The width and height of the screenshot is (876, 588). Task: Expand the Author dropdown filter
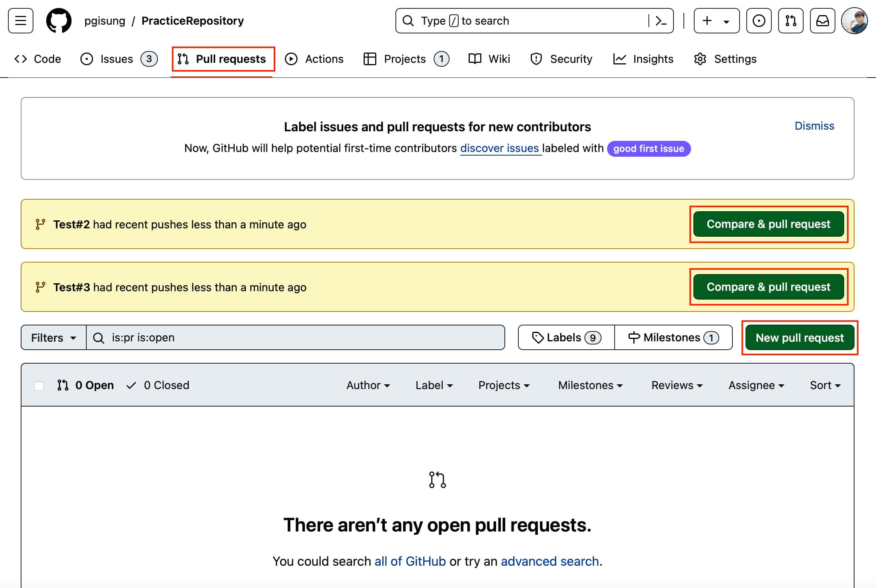point(368,385)
